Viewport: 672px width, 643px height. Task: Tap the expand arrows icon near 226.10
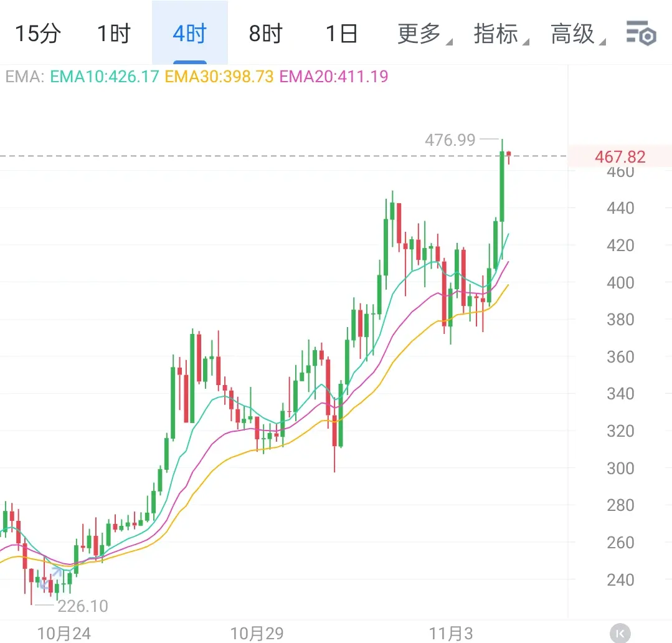click(x=50, y=578)
